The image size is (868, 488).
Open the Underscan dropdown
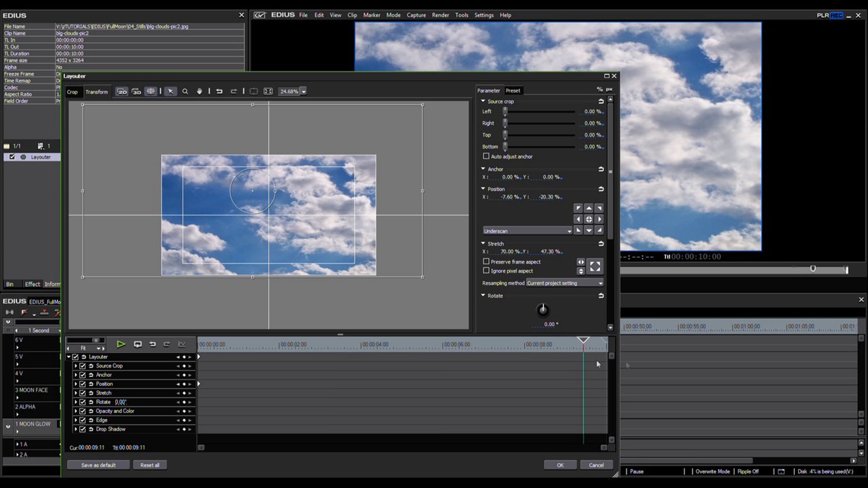pyautogui.click(x=528, y=231)
